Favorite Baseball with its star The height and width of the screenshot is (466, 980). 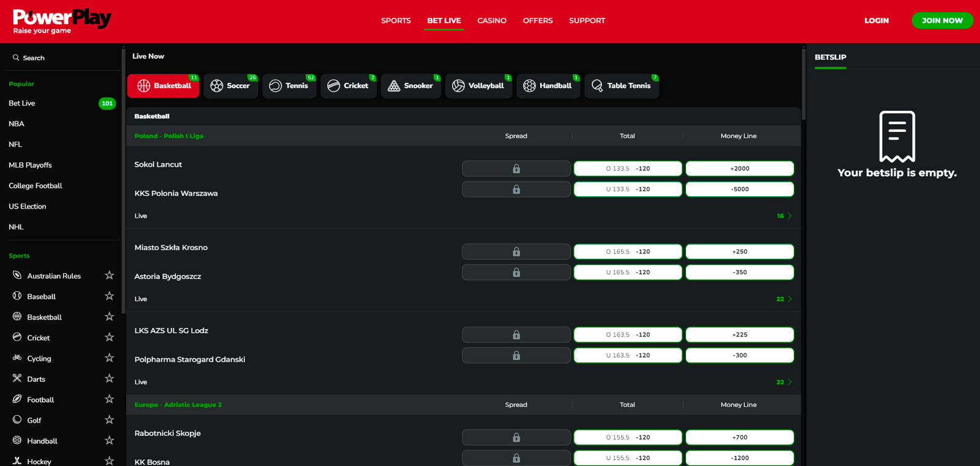(x=109, y=296)
